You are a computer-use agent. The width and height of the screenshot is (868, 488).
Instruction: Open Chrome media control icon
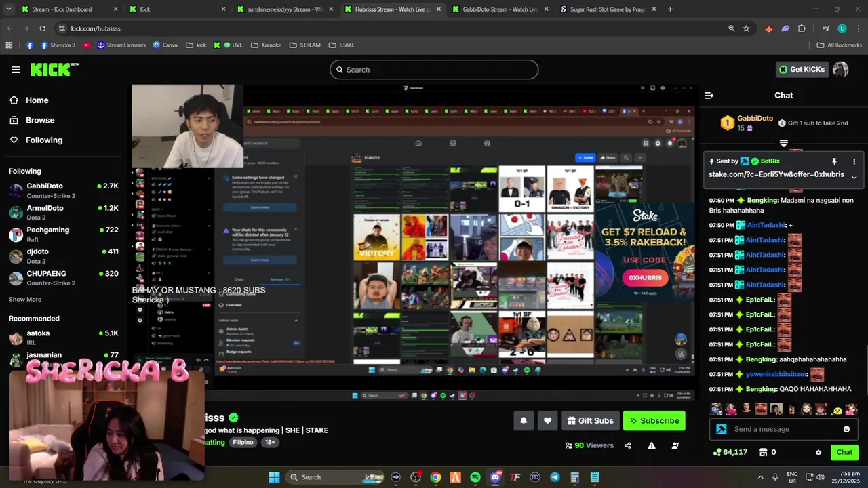pos(825,28)
